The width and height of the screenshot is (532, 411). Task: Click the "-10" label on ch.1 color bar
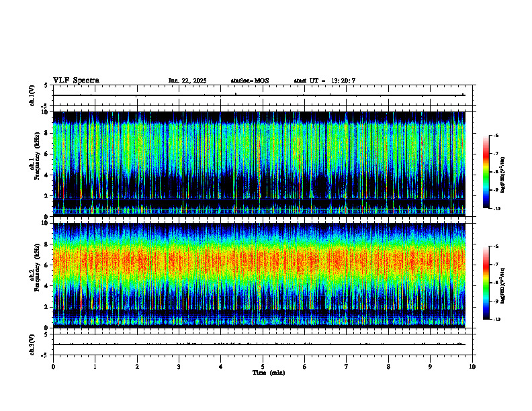[x=496, y=208]
